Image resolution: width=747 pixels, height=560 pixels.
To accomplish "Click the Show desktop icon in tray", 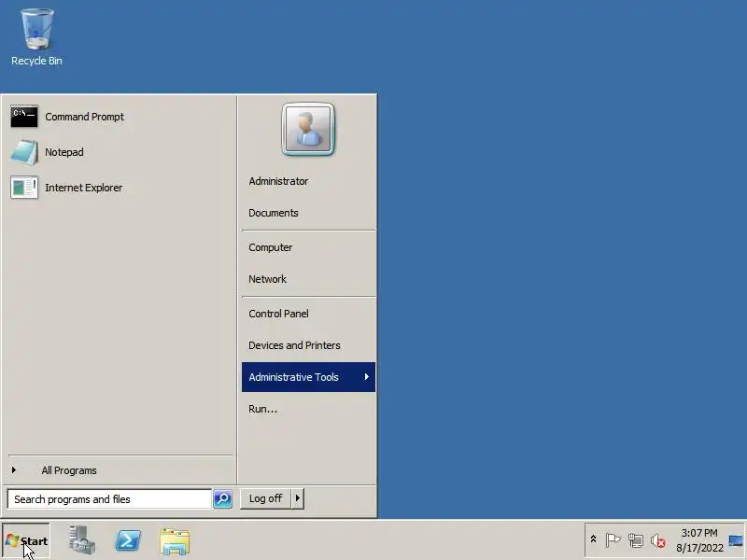I will pos(736,540).
